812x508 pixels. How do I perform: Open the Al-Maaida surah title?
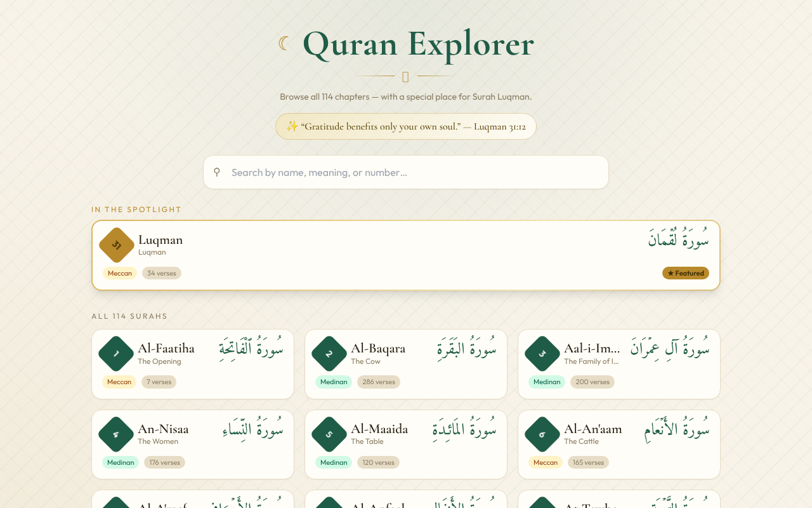tap(379, 429)
